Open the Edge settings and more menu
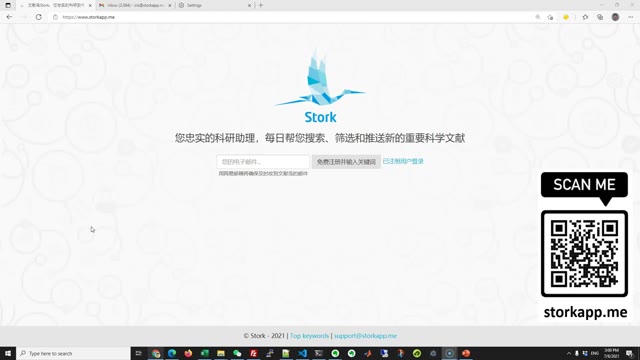This screenshot has width=640, height=360. 631,17
